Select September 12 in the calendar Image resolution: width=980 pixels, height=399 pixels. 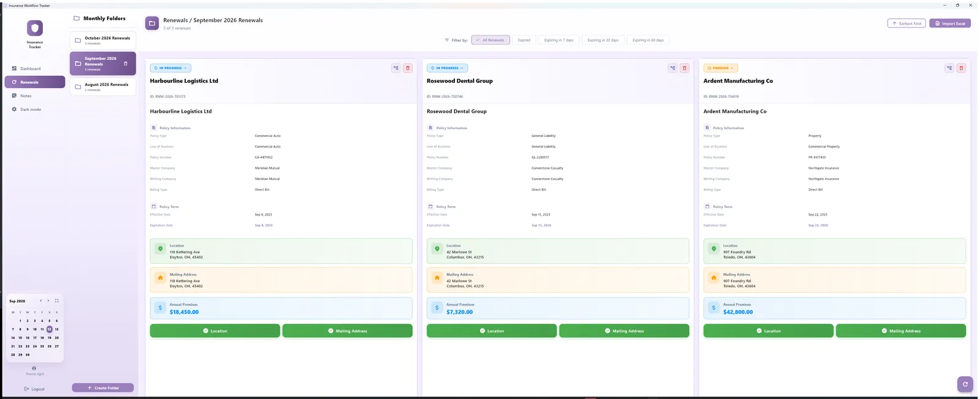(50, 329)
